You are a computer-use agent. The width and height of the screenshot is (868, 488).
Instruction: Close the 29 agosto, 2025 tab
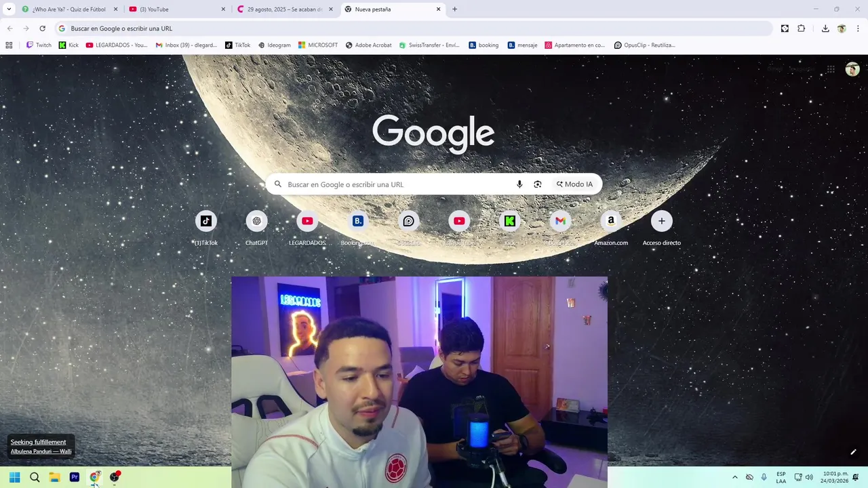(x=331, y=9)
